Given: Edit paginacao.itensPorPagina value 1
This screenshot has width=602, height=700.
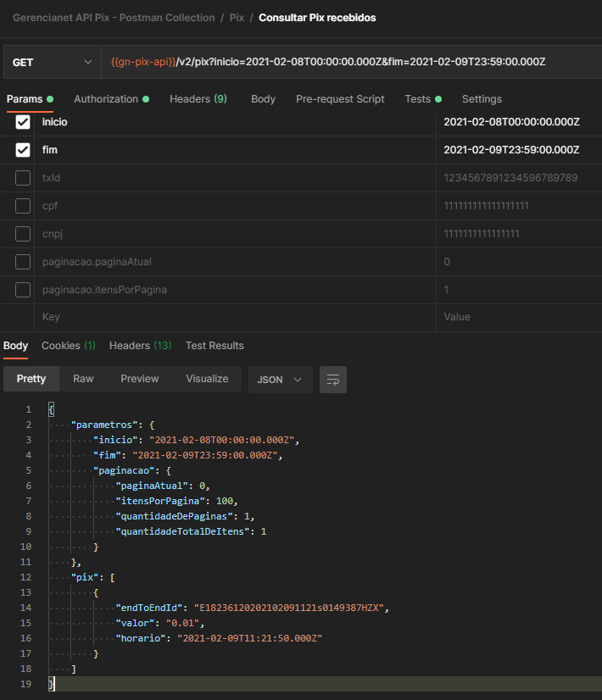Looking at the screenshot, I should [519, 290].
